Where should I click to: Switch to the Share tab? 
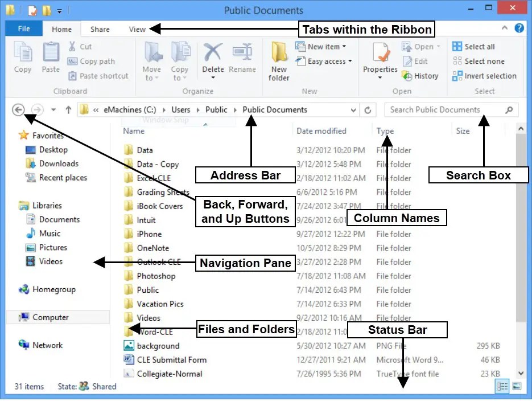(100, 28)
